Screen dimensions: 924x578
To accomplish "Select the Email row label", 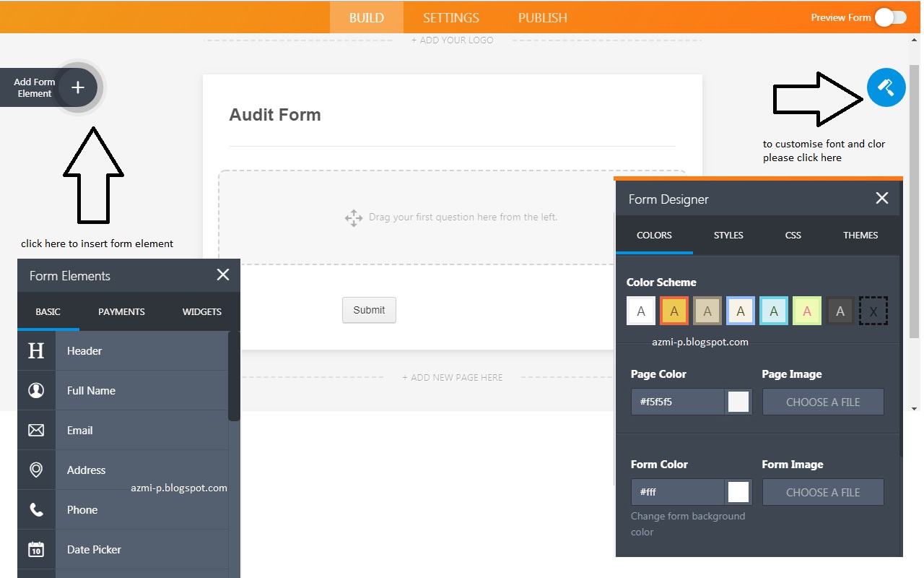I will coord(79,431).
